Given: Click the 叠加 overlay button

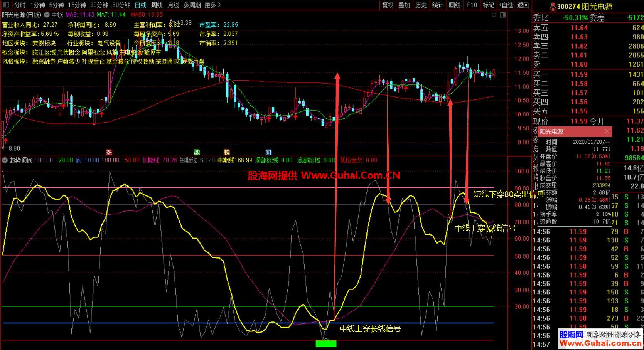Looking at the screenshot, I should click(x=405, y=5).
